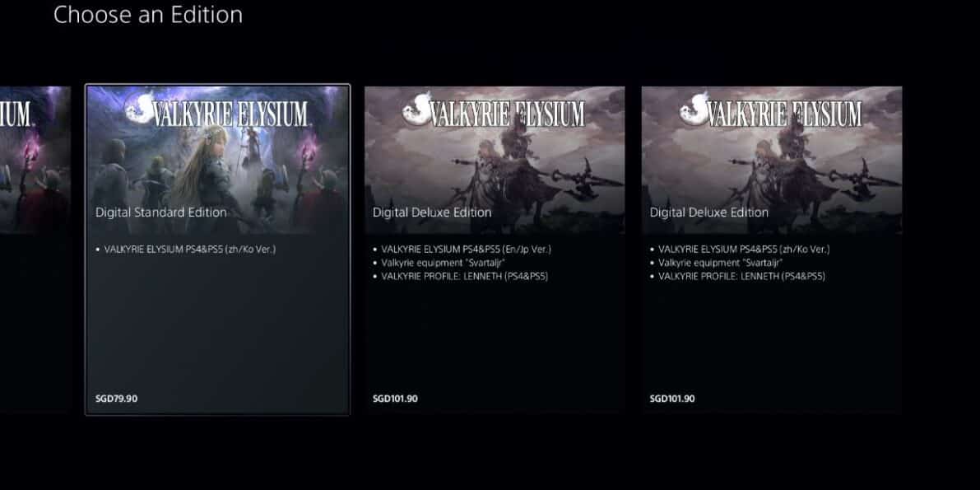
Task: Click the PS4&PS5 (En/Jp Ver.) bullet item
Action: click(466, 249)
